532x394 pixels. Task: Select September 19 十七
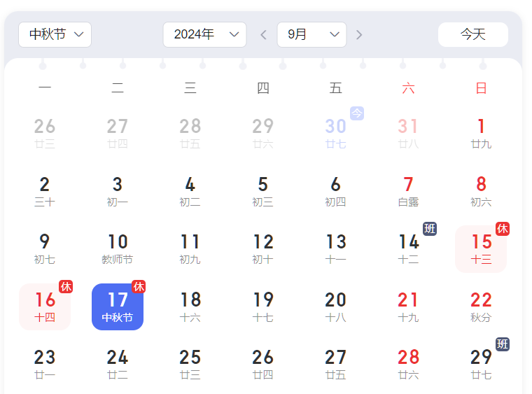pos(263,307)
